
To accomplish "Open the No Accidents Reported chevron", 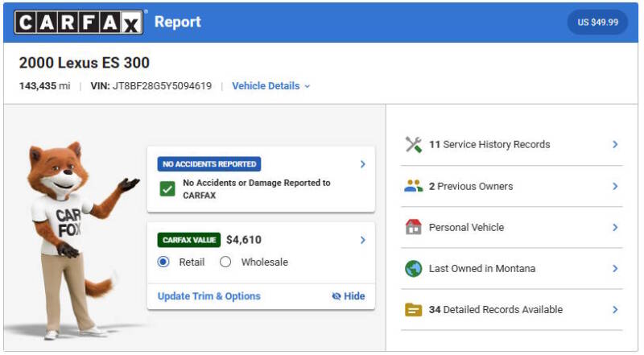I will pyautogui.click(x=363, y=164).
